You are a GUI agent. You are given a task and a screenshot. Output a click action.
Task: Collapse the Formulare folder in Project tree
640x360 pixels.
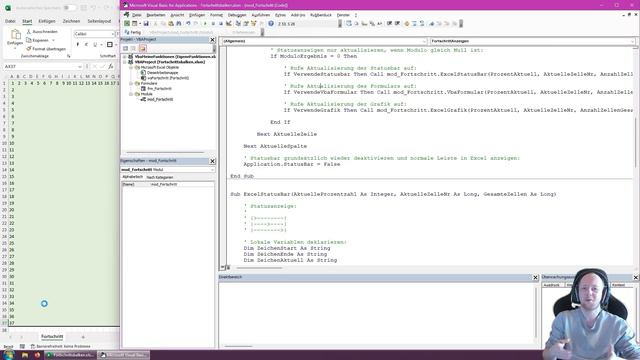[x=131, y=83]
